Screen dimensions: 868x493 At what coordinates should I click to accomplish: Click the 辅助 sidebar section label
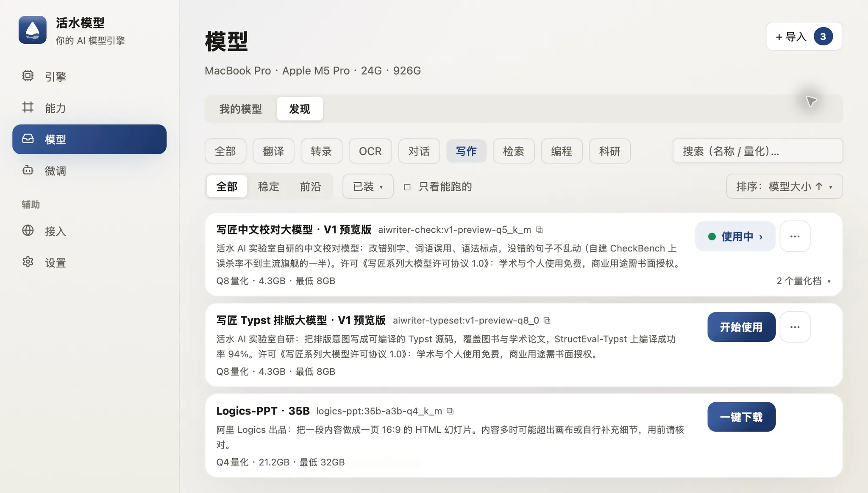(x=31, y=204)
